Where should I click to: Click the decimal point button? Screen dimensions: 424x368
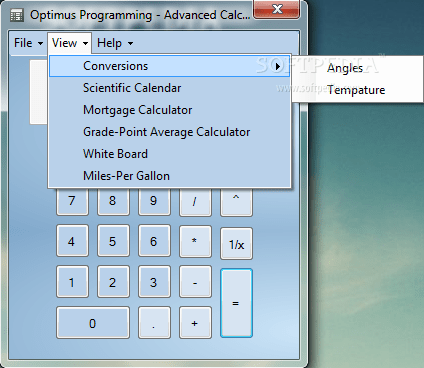[x=154, y=323]
